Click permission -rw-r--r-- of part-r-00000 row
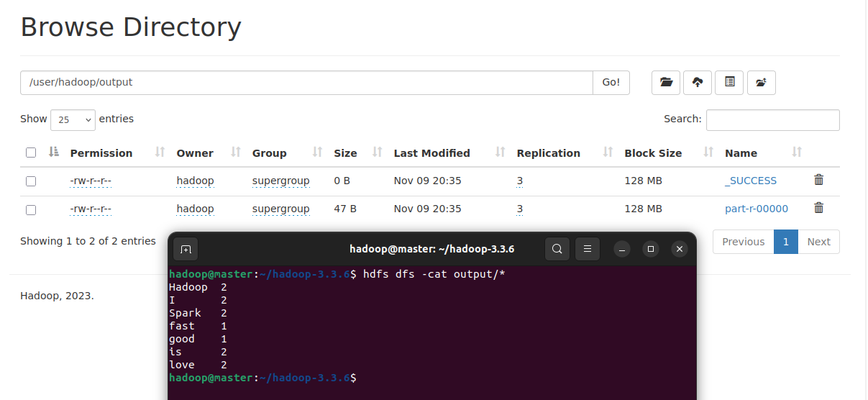Viewport: 868px width, 400px height. [91, 209]
